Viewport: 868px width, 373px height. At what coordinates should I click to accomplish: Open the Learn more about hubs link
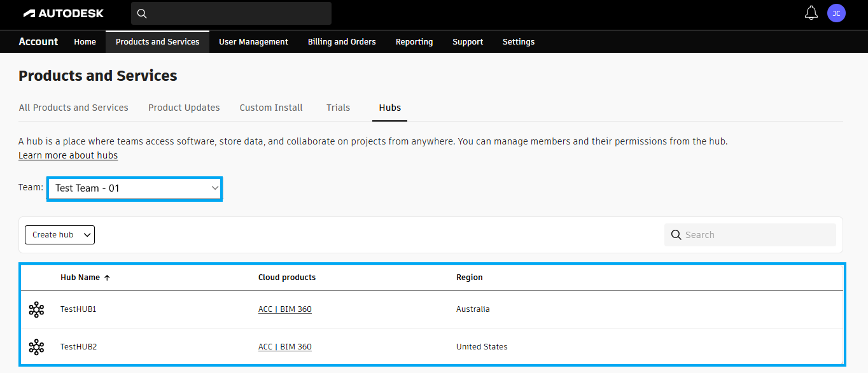(x=67, y=155)
